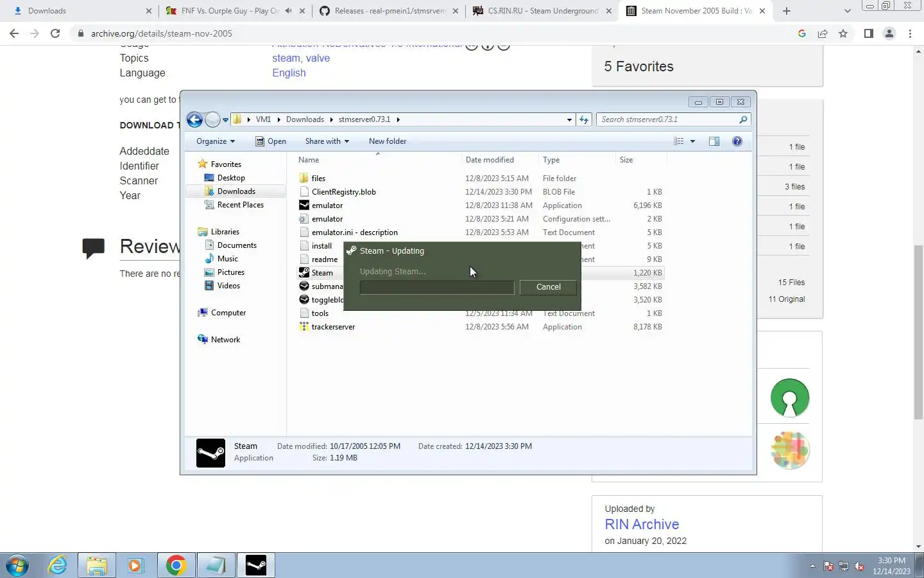
Task: Mute the FNF Vs. Ourple Guy tab
Action: click(288, 11)
